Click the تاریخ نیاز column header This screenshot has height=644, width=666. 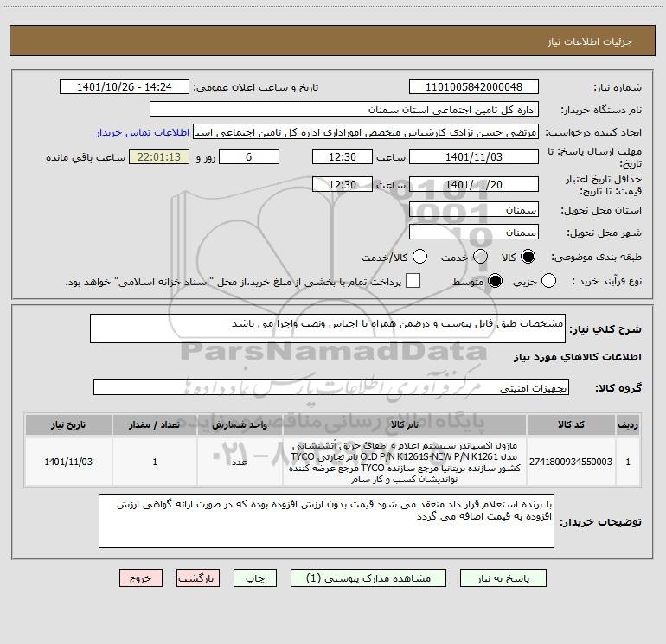(68, 424)
